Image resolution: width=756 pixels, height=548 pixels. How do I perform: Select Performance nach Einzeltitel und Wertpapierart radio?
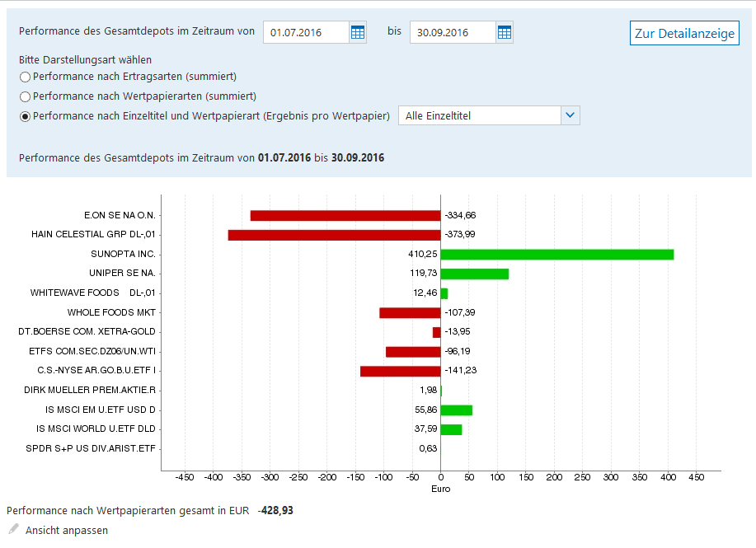[25, 116]
